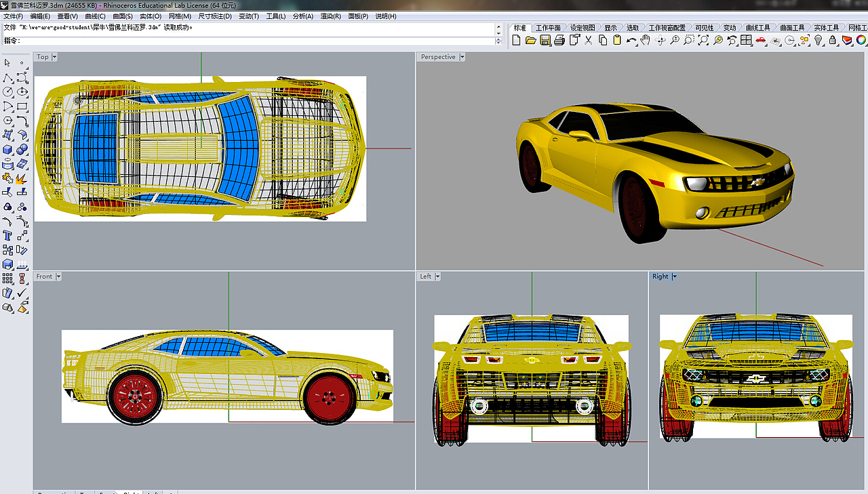Screen dimensions: 868x494
Task: Select the Circle drawing tool
Action: tap(7, 91)
